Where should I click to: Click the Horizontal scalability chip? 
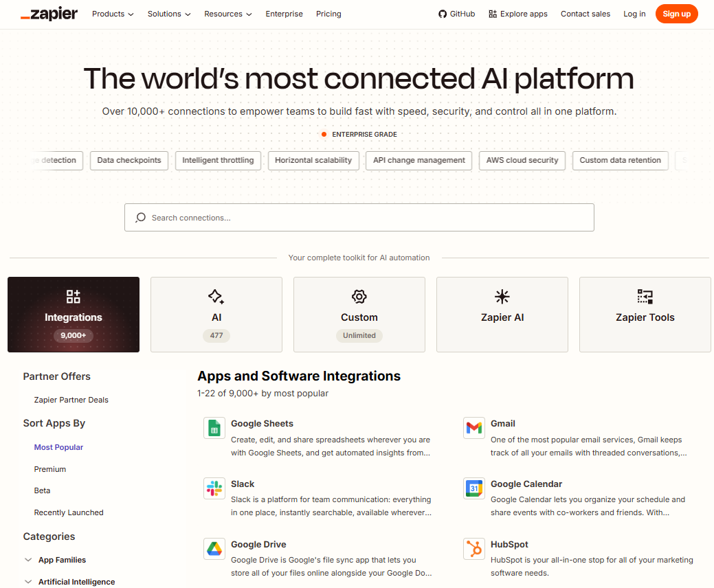click(x=313, y=161)
